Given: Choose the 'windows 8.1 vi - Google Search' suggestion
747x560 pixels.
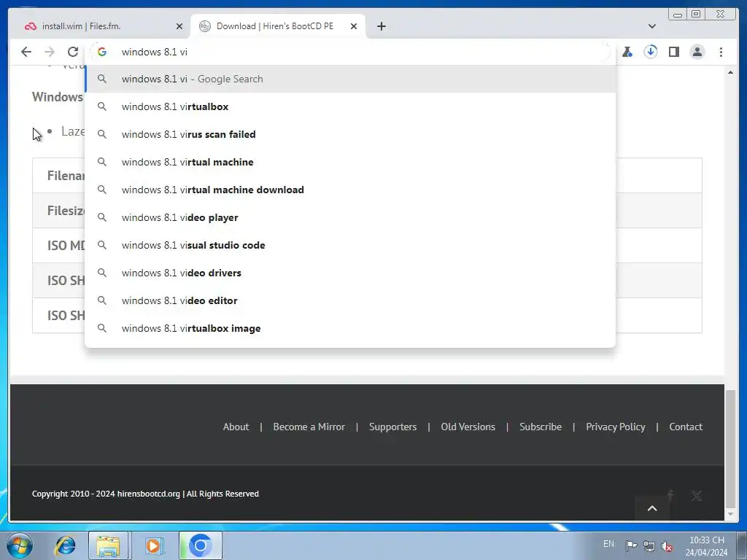Looking at the screenshot, I should pos(350,79).
